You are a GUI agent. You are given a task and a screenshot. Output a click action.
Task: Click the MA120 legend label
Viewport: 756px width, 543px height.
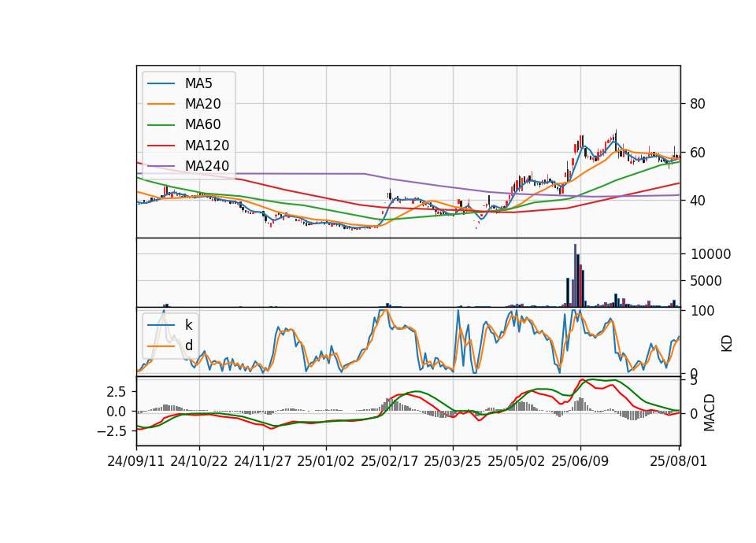[207, 146]
